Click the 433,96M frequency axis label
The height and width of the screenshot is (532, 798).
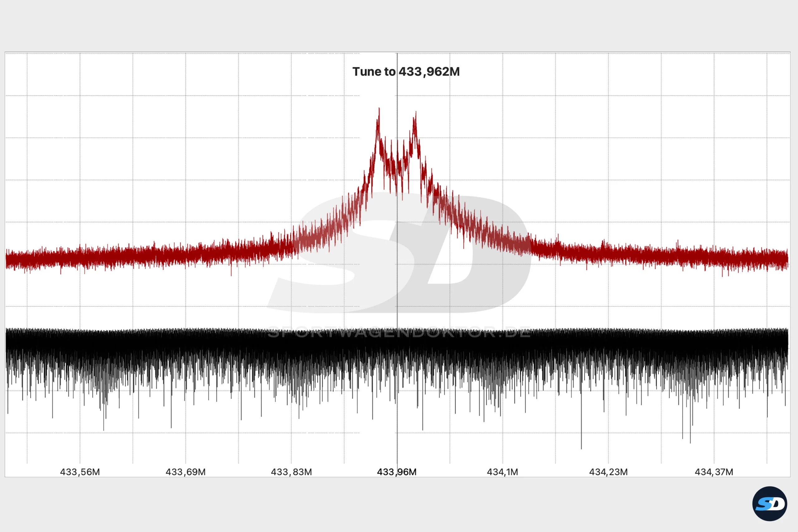(x=397, y=472)
